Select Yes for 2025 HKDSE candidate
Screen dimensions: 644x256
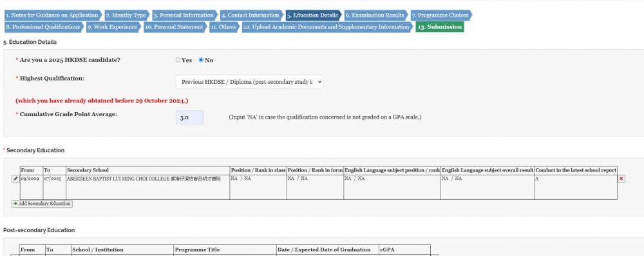pyautogui.click(x=178, y=60)
